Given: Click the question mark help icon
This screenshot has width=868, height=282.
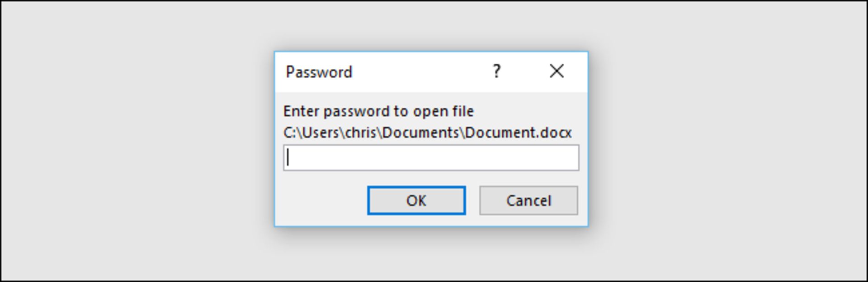Looking at the screenshot, I should [x=496, y=71].
